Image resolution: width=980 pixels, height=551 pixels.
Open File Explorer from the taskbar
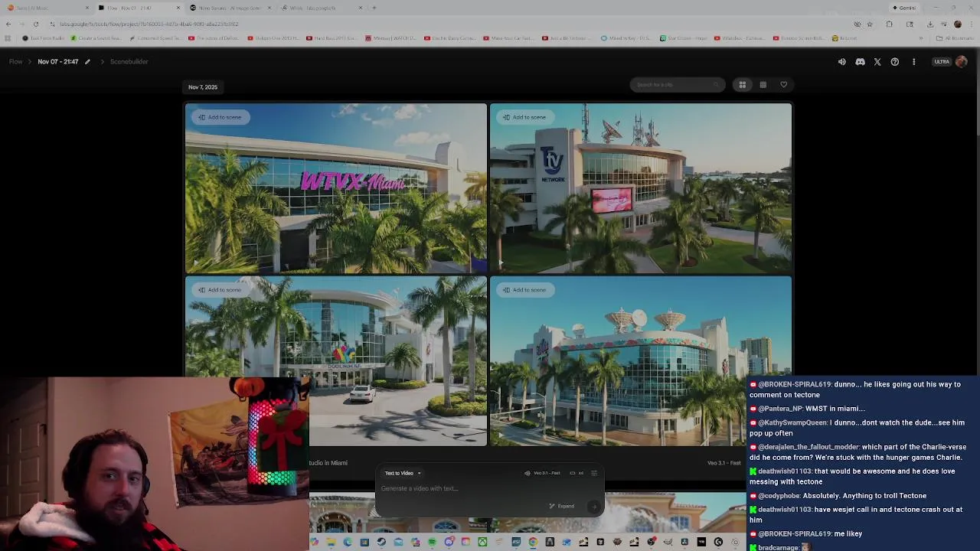coord(331,542)
